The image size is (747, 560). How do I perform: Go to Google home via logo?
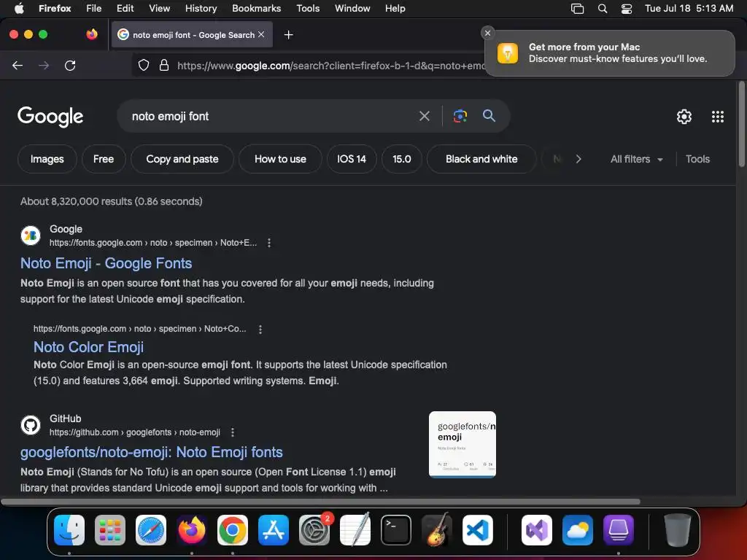[50, 117]
